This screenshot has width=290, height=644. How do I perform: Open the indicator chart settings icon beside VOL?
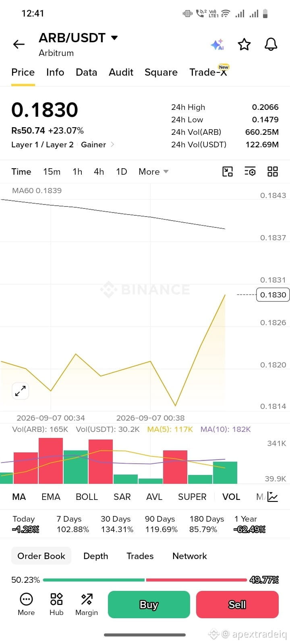point(273,497)
